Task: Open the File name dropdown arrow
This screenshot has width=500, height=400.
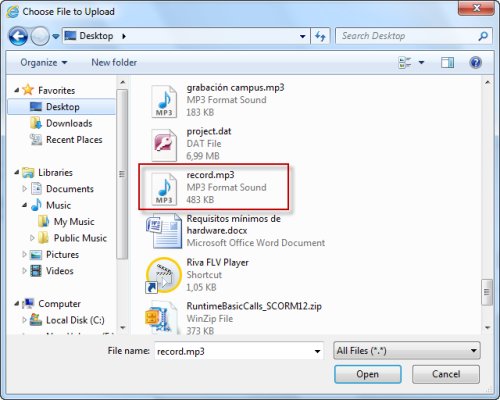Action: (x=317, y=351)
